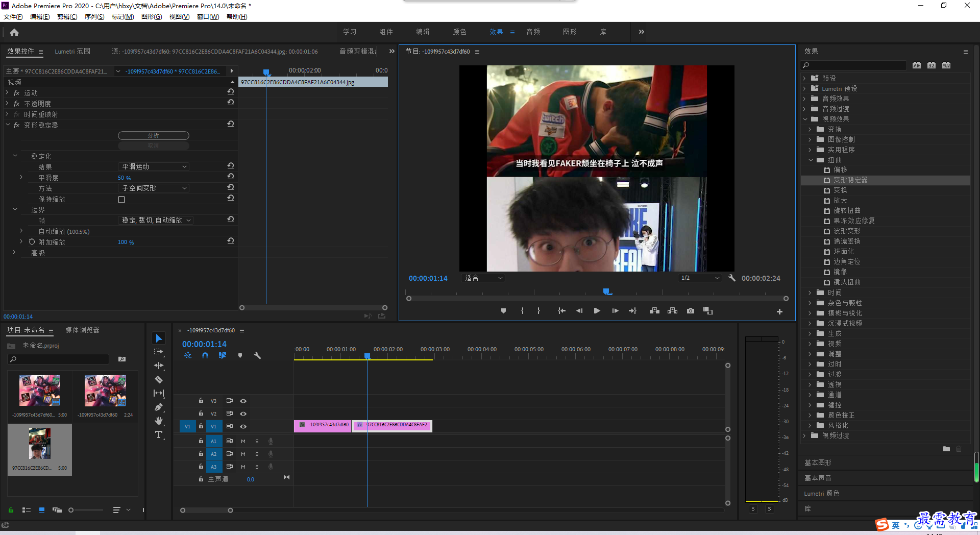
Task: Open the Result dropdown Smooth Motion
Action: (x=154, y=167)
